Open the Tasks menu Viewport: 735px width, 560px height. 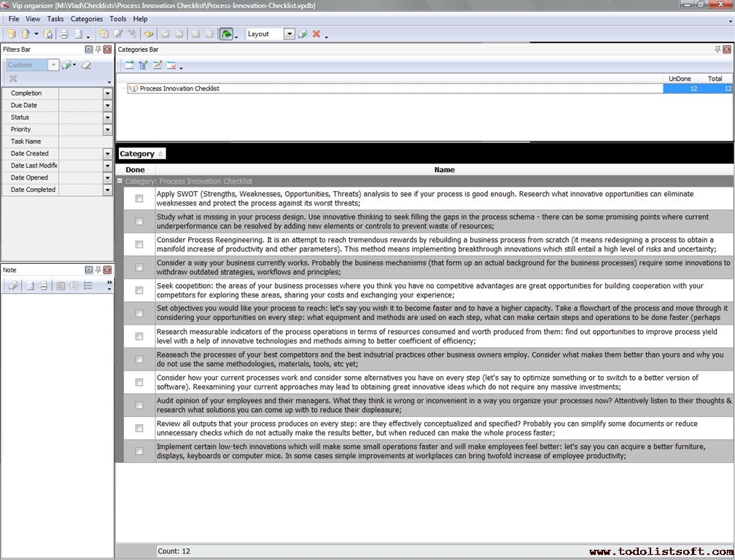point(55,19)
